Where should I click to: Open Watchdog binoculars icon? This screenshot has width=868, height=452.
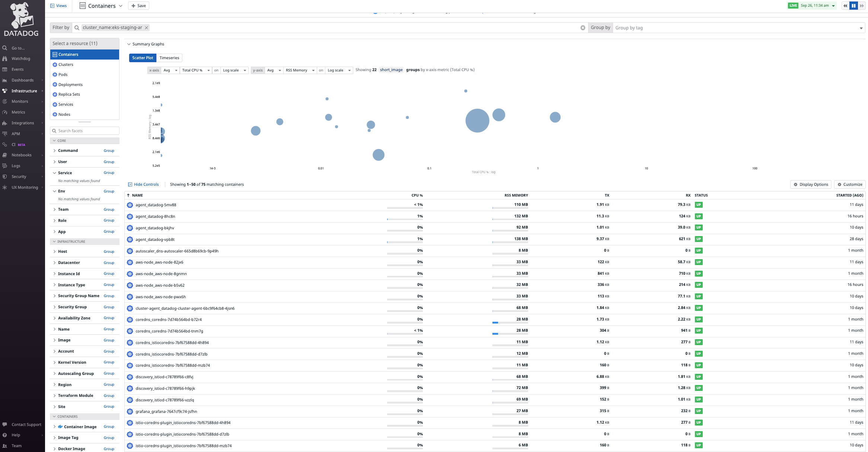click(4, 58)
